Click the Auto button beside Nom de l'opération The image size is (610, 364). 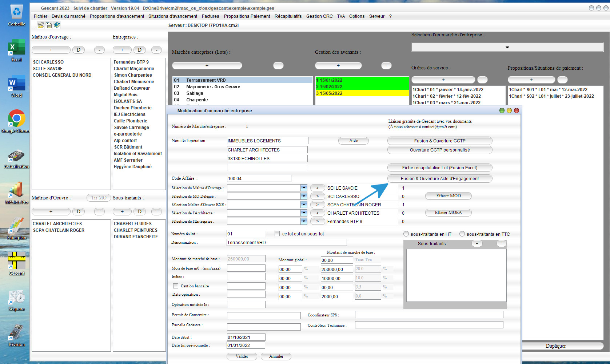[354, 141]
